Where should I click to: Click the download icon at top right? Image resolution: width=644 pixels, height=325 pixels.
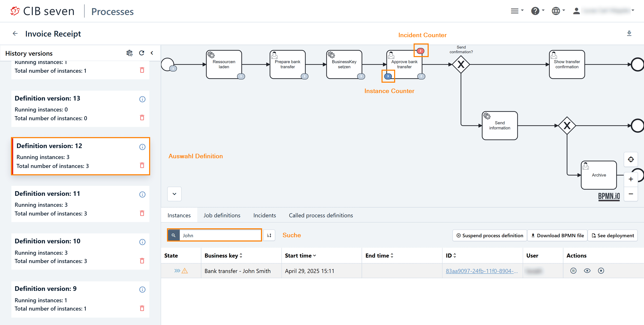629,34
